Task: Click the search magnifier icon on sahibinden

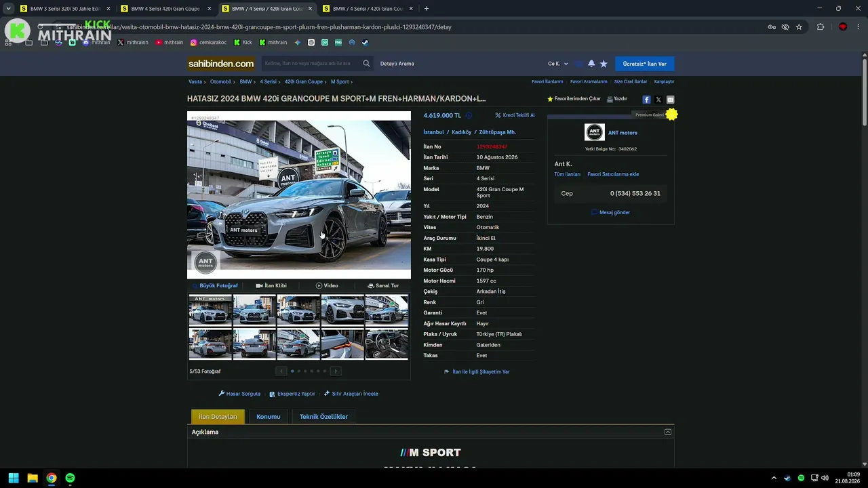Action: point(366,64)
